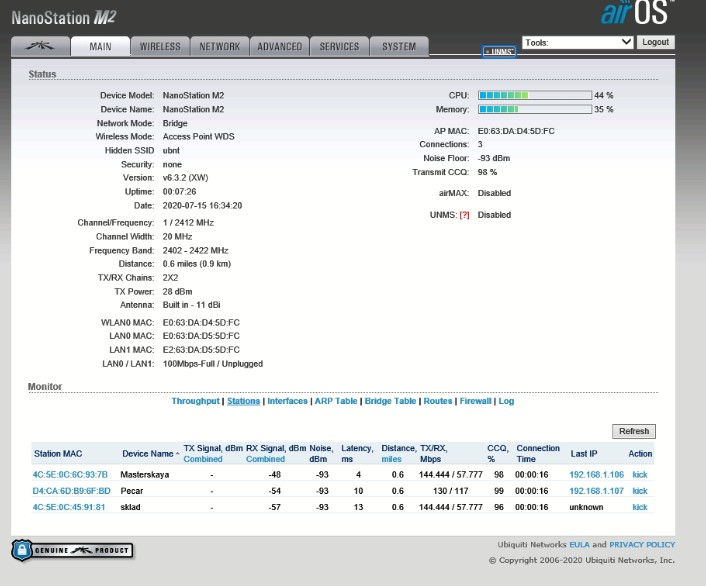The image size is (706, 586).
Task: Click the Wireless Mode value Access Point WDS
Action: [x=199, y=136]
